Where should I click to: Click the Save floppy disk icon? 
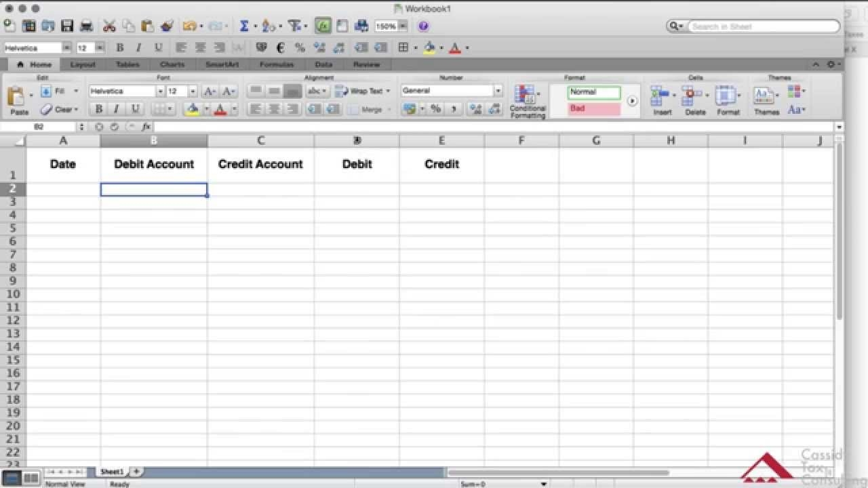point(67,26)
